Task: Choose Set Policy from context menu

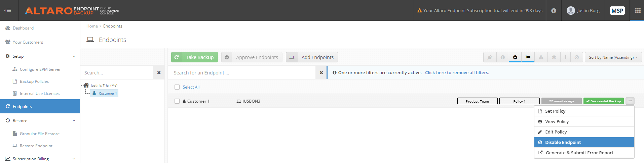Action: [x=584, y=111]
